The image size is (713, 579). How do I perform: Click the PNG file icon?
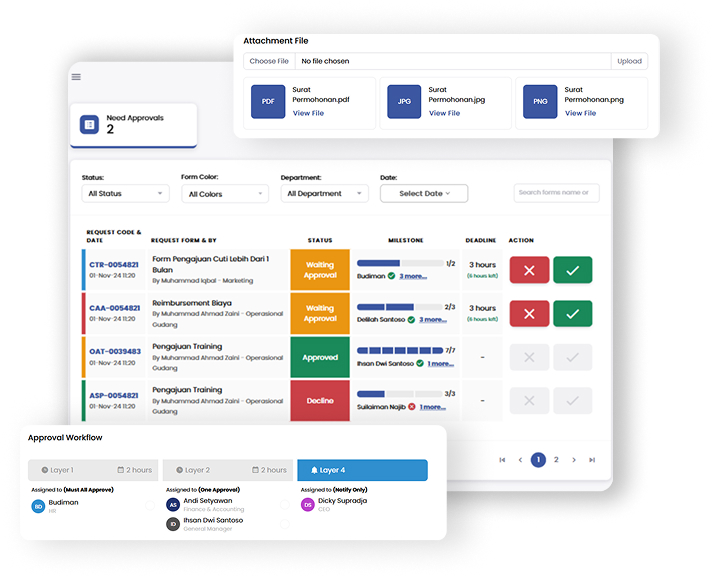click(x=540, y=101)
